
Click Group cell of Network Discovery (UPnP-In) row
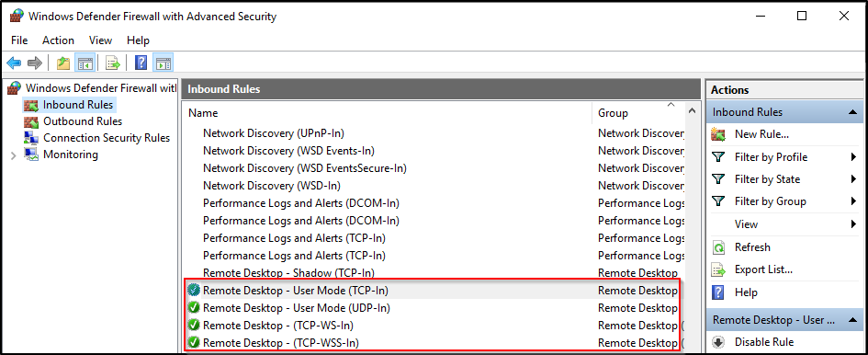tap(641, 133)
